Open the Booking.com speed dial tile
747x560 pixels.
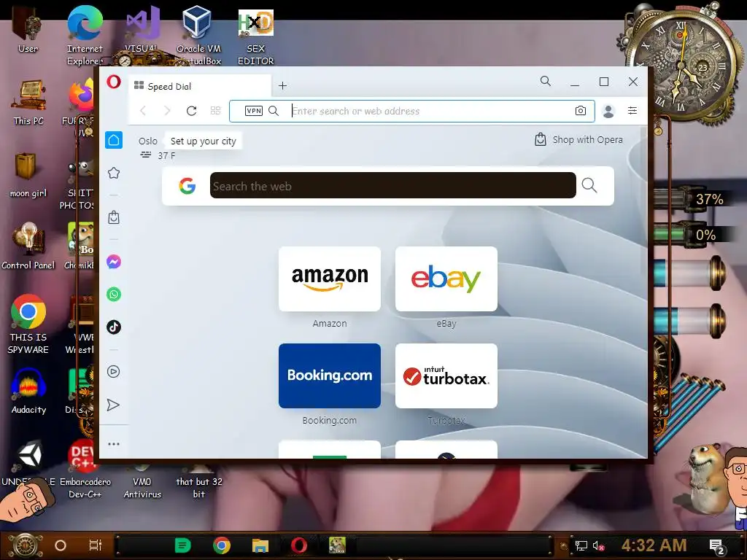[330, 376]
